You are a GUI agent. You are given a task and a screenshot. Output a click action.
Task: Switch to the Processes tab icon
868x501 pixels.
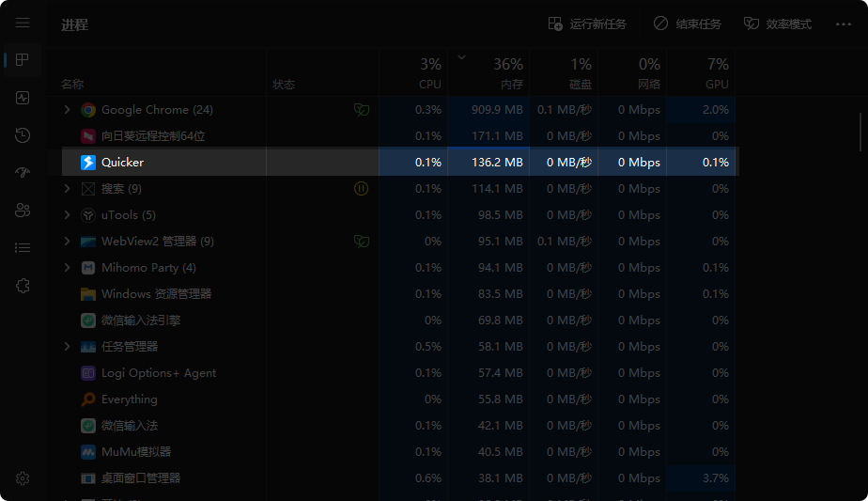[x=23, y=60]
